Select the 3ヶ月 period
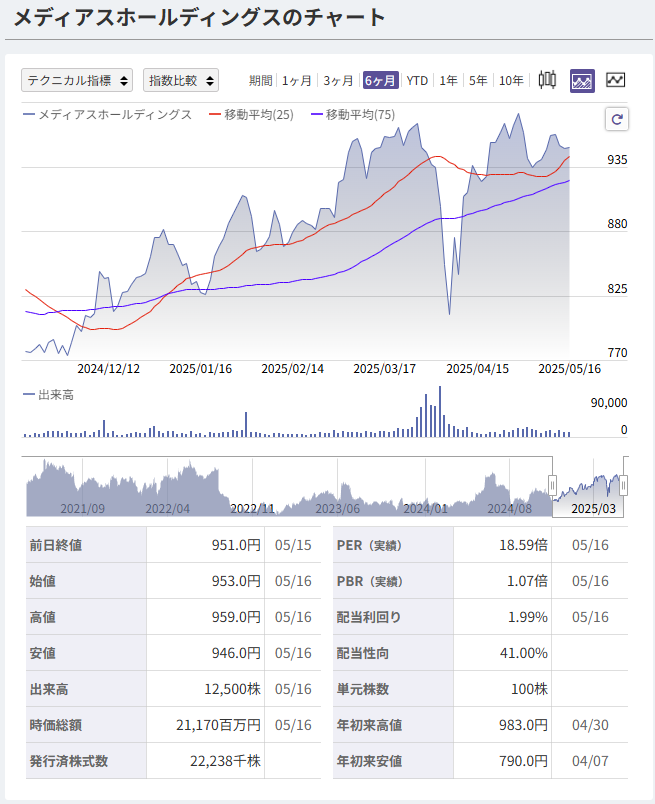The height and width of the screenshot is (804, 655). [338, 81]
